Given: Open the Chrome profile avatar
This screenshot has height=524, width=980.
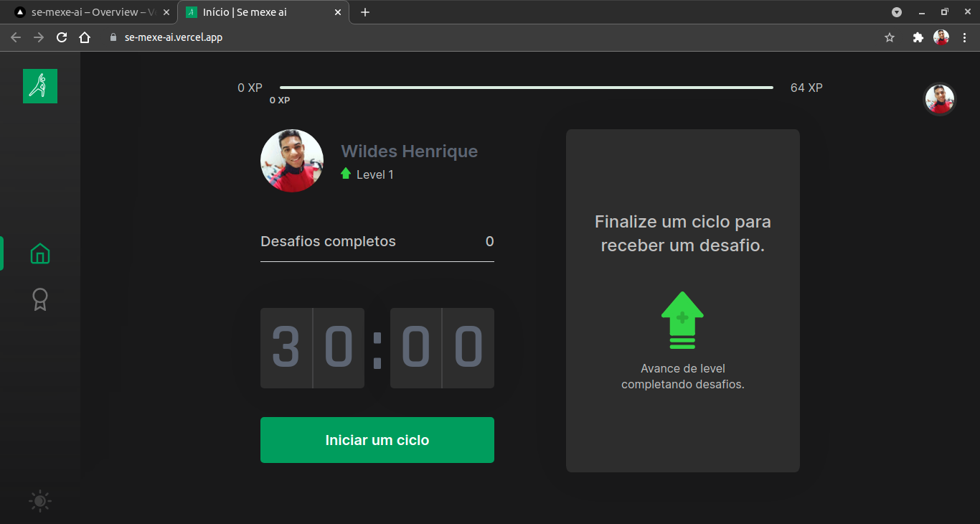Looking at the screenshot, I should pyautogui.click(x=941, y=37).
